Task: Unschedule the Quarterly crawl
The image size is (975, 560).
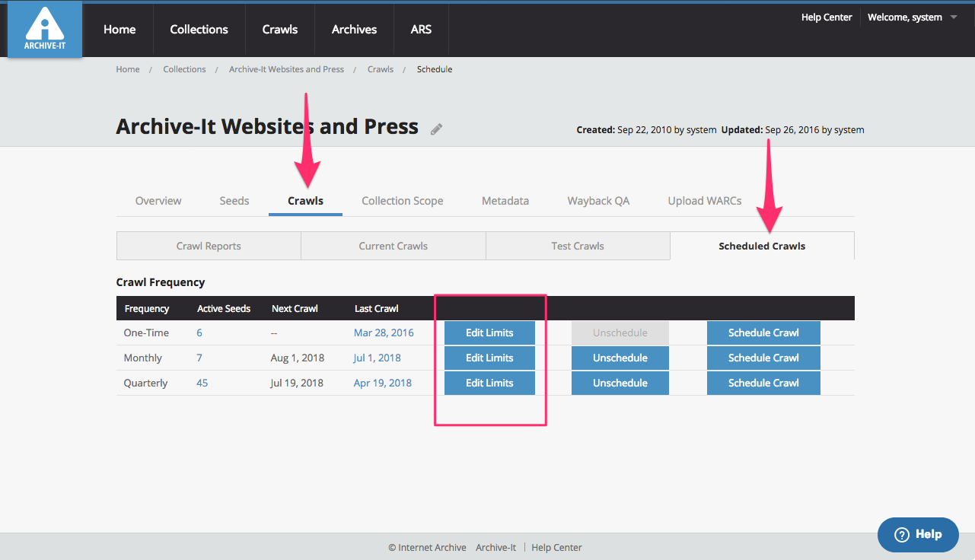Action: coord(620,383)
